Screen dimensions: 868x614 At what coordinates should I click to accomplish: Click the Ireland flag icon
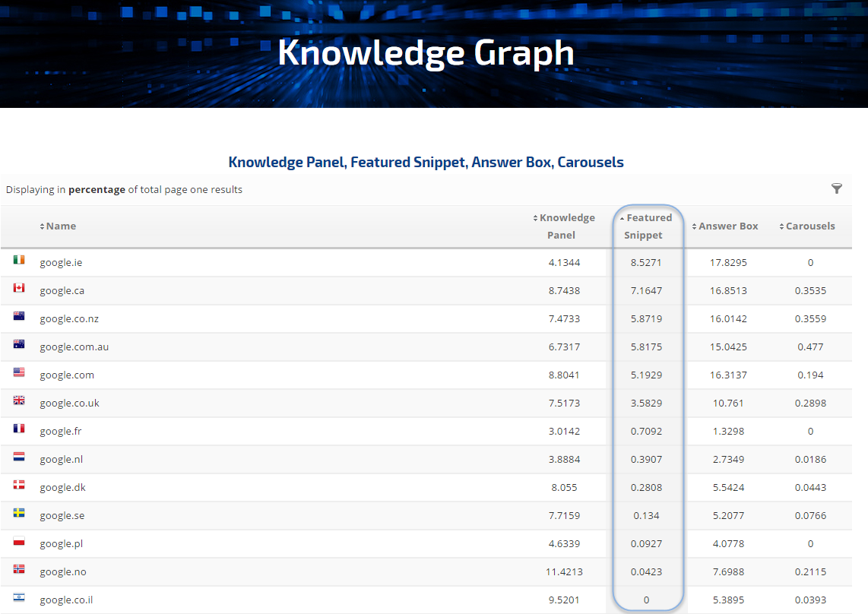(19, 260)
